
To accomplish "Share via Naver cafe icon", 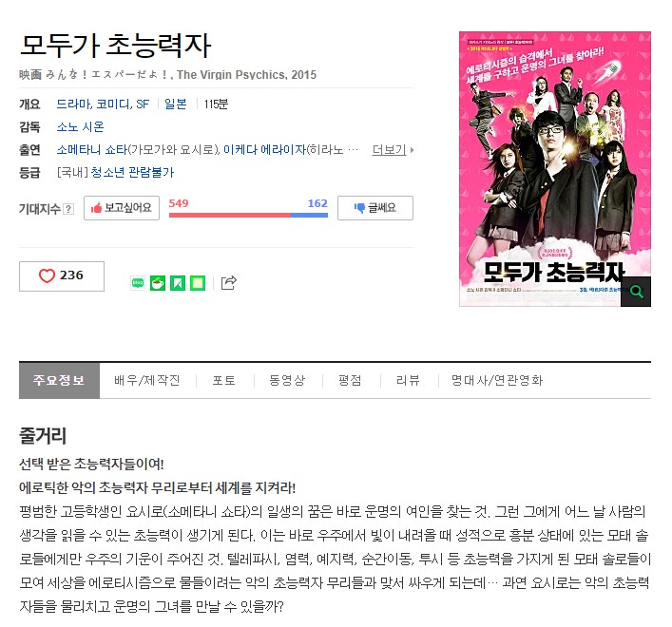I will [x=158, y=283].
